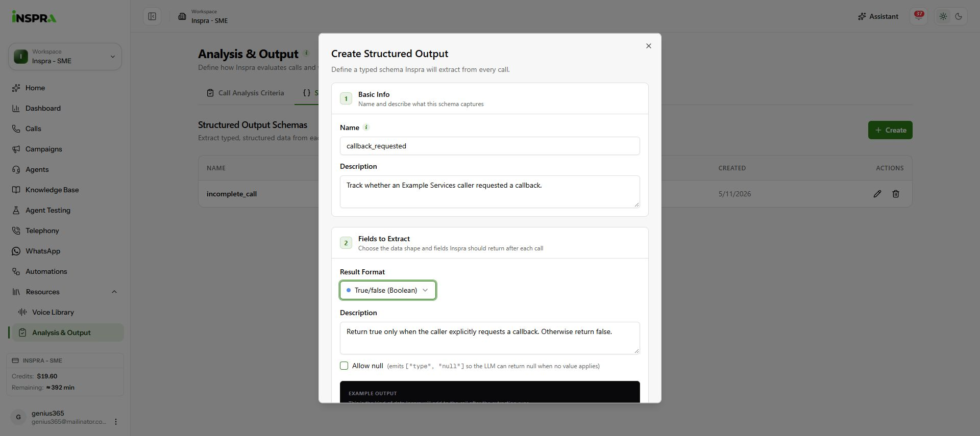Click the info icon beside Analysis & Output
The width and height of the screenshot is (980, 436).
coord(306,53)
